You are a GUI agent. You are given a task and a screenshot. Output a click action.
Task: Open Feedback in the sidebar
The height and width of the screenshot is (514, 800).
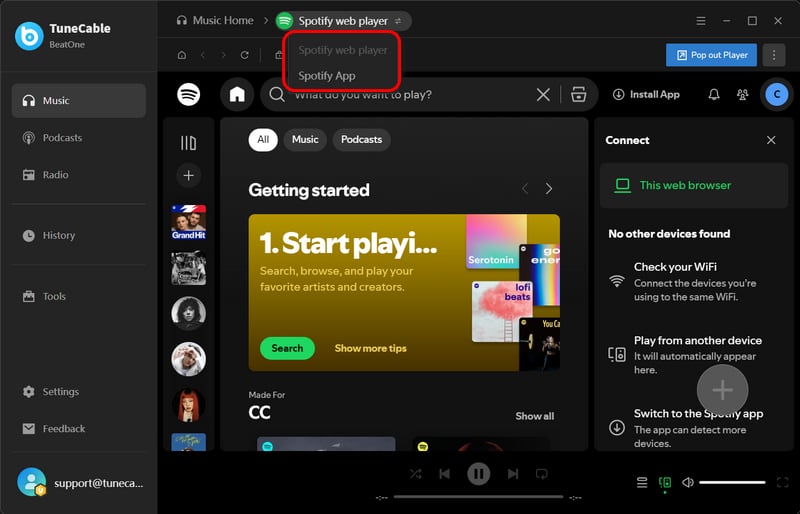coord(79,429)
